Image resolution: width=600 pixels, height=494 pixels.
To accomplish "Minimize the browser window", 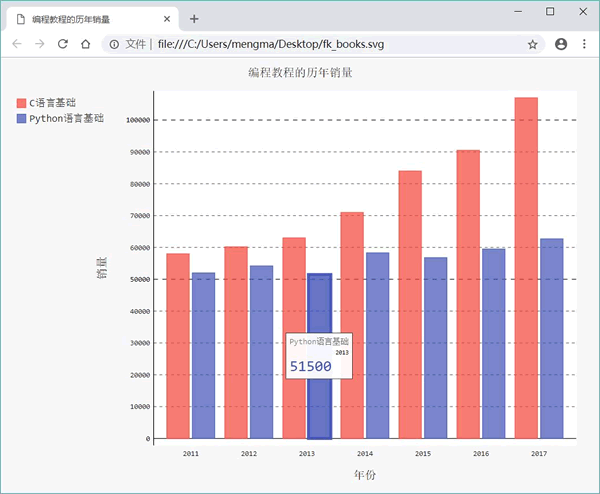I will (518, 11).
